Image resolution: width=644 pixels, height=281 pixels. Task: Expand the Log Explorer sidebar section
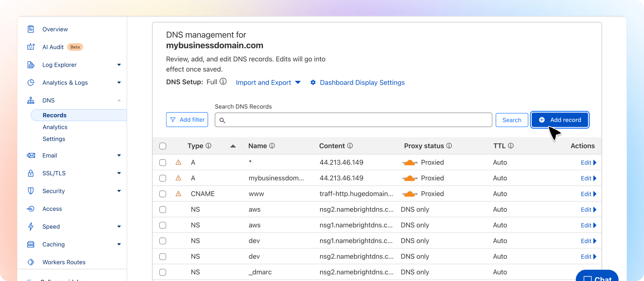[119, 65]
